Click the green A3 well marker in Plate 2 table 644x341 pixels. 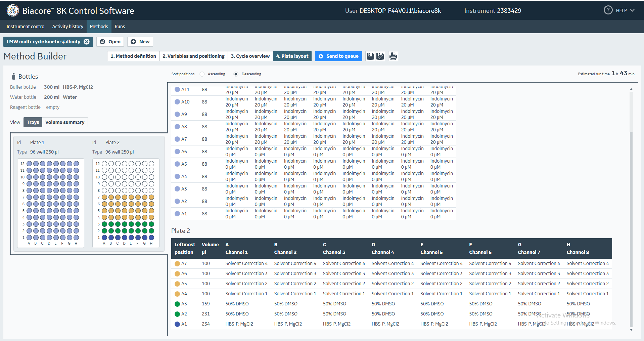(177, 304)
